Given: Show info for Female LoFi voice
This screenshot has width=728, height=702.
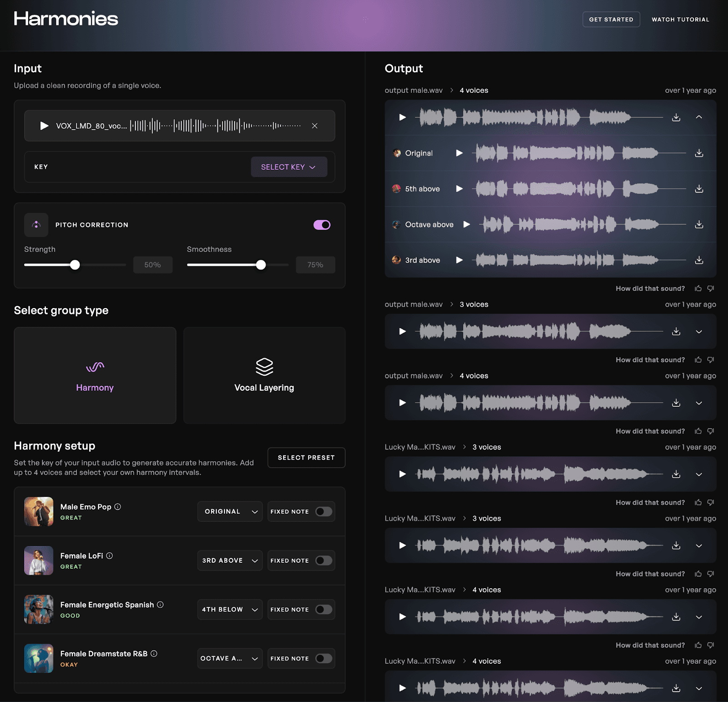Looking at the screenshot, I should pyautogui.click(x=109, y=556).
